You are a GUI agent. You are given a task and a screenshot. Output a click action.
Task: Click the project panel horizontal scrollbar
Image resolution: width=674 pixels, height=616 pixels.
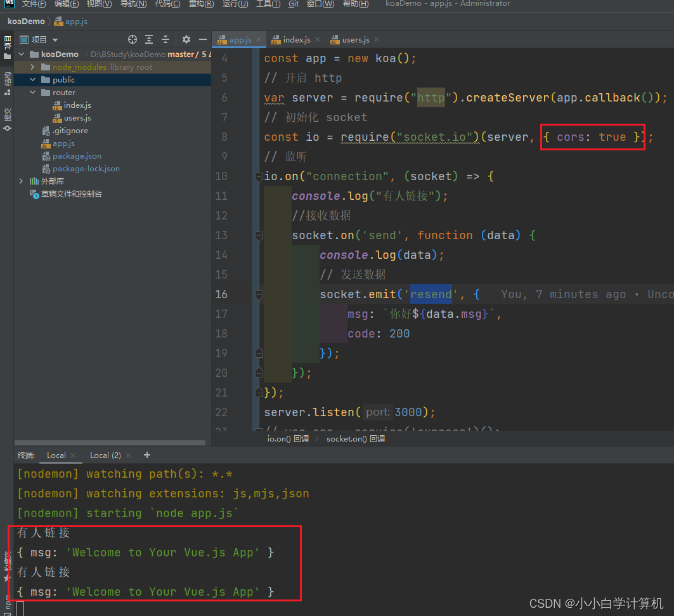[110, 443]
